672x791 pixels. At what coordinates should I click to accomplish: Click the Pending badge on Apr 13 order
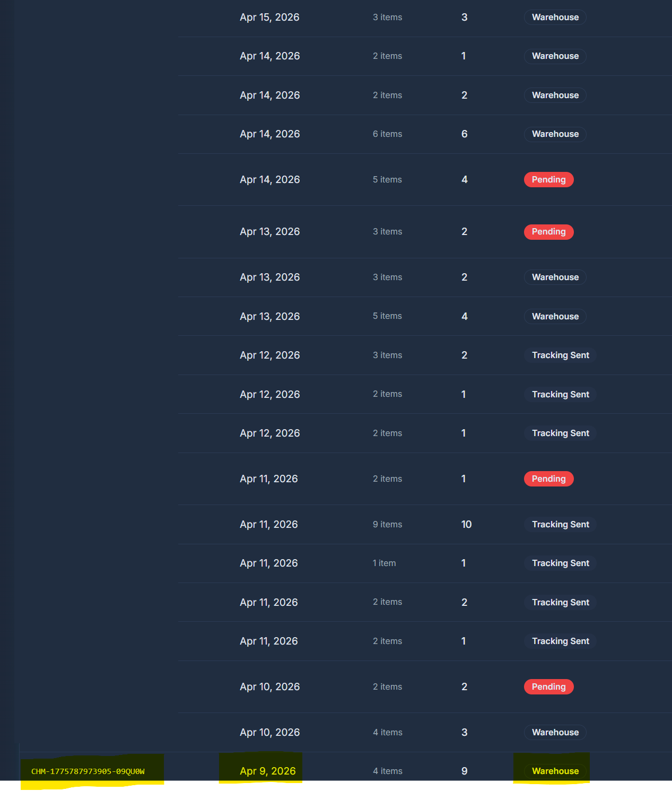coord(548,232)
